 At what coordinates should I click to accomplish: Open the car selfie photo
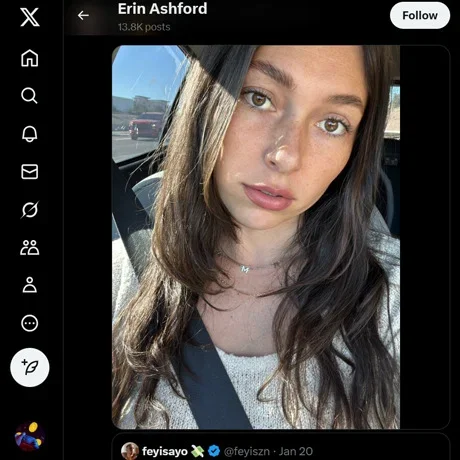[x=256, y=237]
